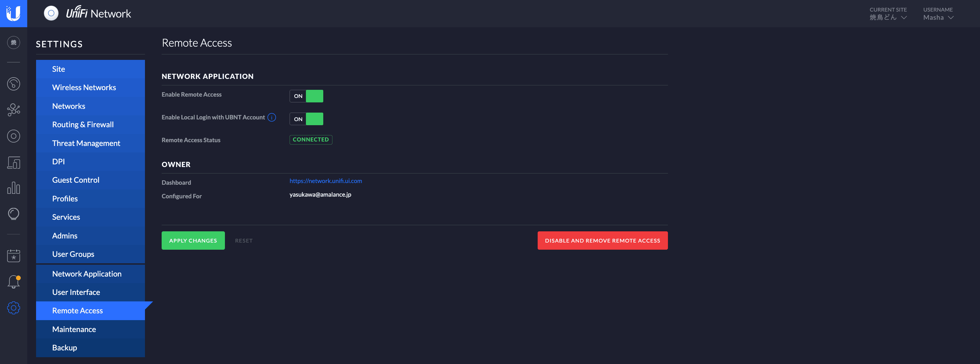
Task: Open User Groups settings
Action: [x=91, y=254]
